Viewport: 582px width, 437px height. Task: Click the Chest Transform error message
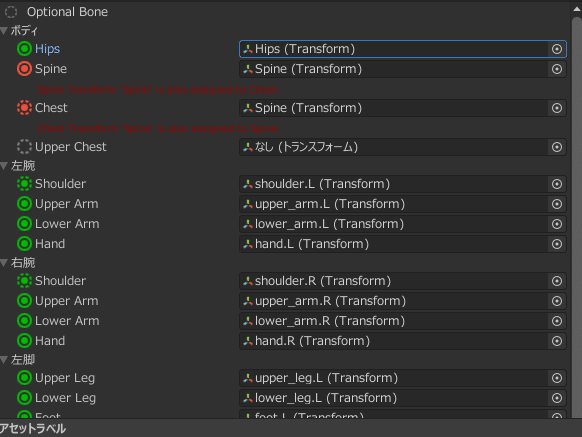point(158,128)
